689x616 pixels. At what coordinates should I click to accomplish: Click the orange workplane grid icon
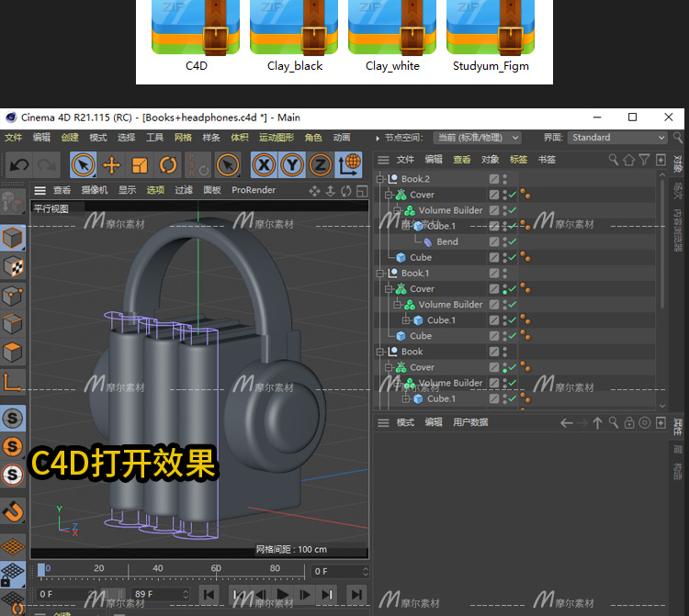click(x=12, y=546)
